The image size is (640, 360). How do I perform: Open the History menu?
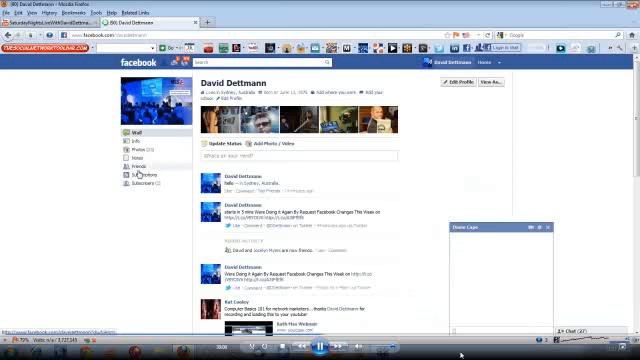click(49, 13)
